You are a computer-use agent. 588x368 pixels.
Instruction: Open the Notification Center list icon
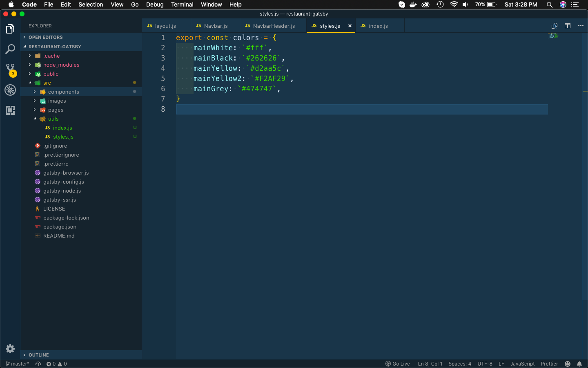coord(575,4)
